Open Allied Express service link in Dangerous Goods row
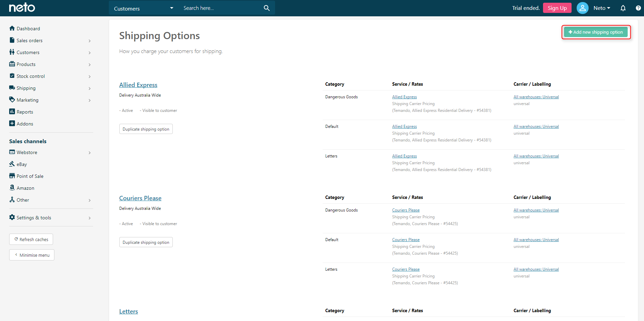Image resolution: width=644 pixels, height=321 pixels. pos(404,97)
